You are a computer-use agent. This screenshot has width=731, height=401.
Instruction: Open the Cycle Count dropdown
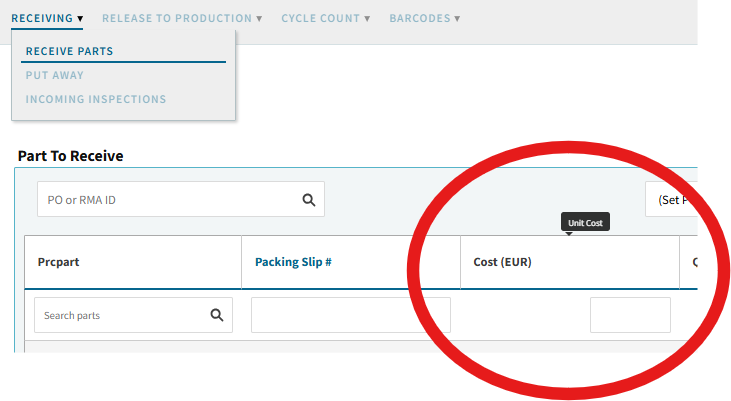coord(325,18)
